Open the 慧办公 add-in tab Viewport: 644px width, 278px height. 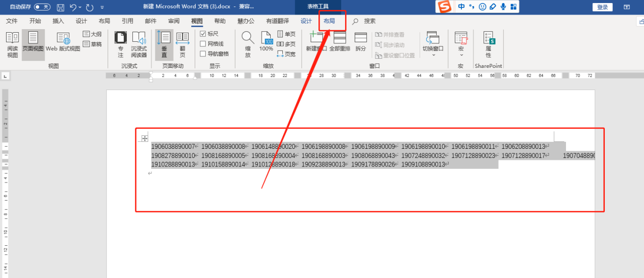coord(246,21)
